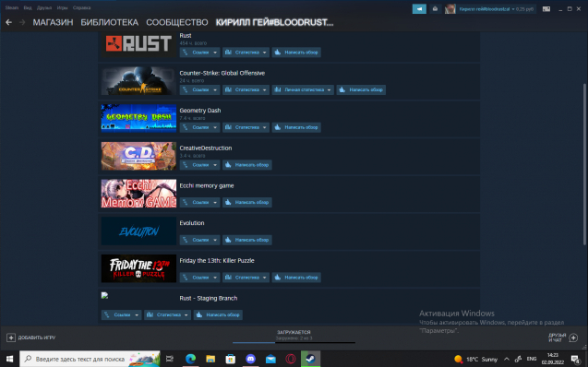Image resolution: width=588 pixels, height=367 pixels.
Task: Click the plus icon beside Друзья и чат
Action: [x=573, y=337]
